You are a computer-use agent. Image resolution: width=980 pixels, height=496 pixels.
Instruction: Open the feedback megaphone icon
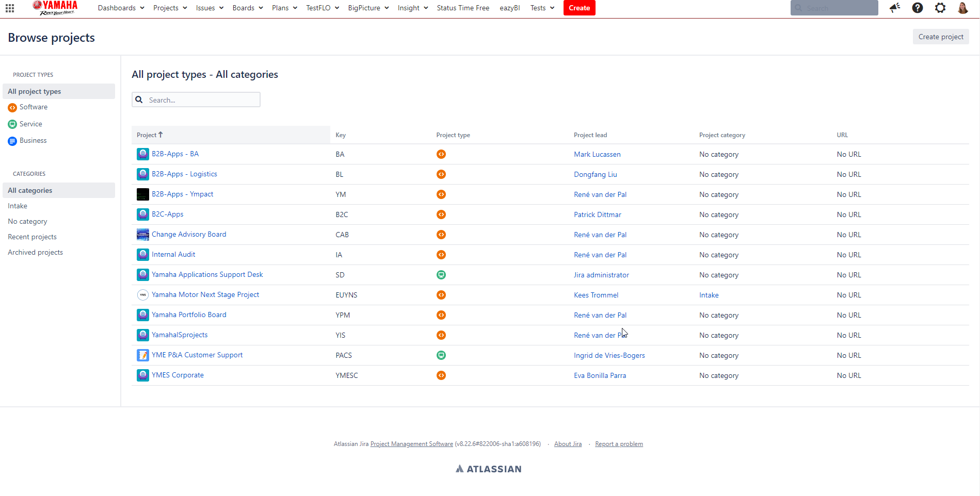(895, 8)
